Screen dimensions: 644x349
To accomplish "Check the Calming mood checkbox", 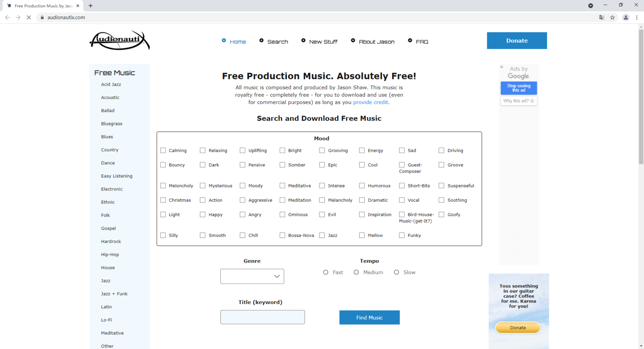I will tap(163, 150).
